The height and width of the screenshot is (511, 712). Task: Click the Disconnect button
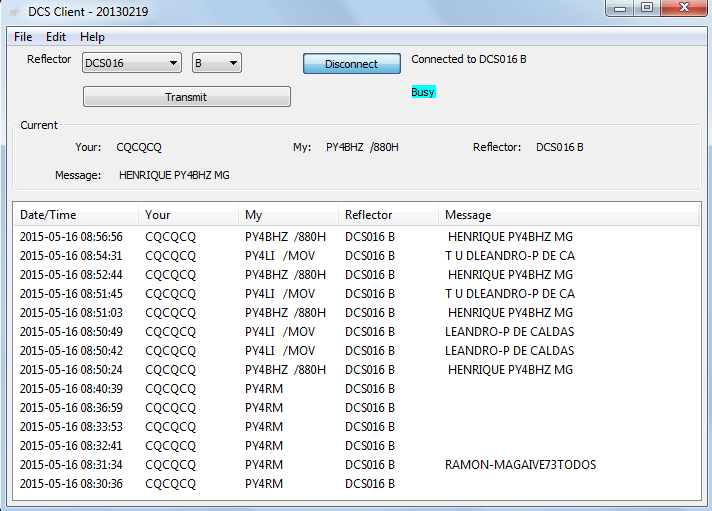pyautogui.click(x=351, y=64)
